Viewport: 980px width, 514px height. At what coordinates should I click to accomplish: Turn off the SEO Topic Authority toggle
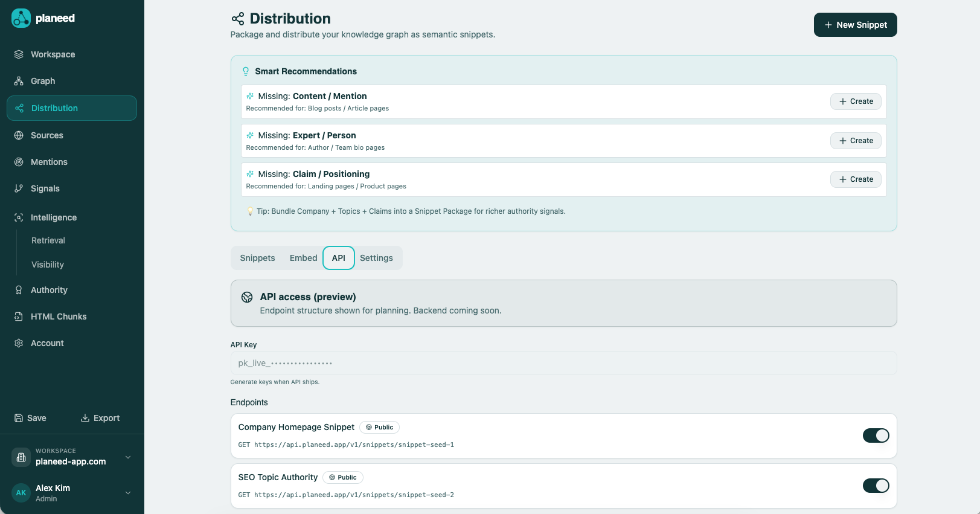point(876,486)
